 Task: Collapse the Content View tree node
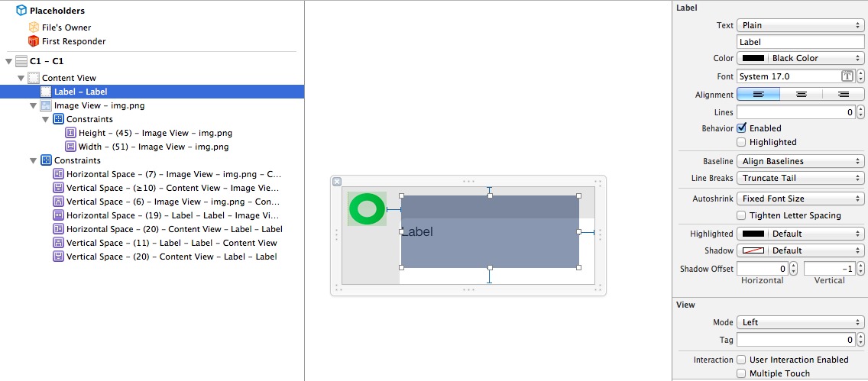(x=21, y=78)
